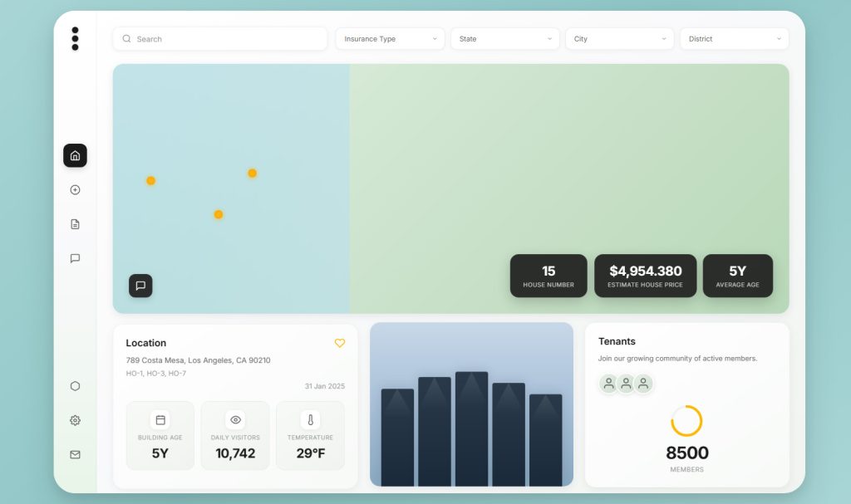Click the Estimate House Price card
This screenshot has width=851, height=504.
pos(645,276)
